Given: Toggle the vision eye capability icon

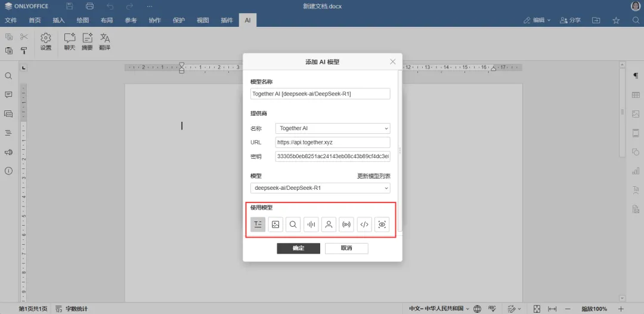Looking at the screenshot, I should 382,224.
